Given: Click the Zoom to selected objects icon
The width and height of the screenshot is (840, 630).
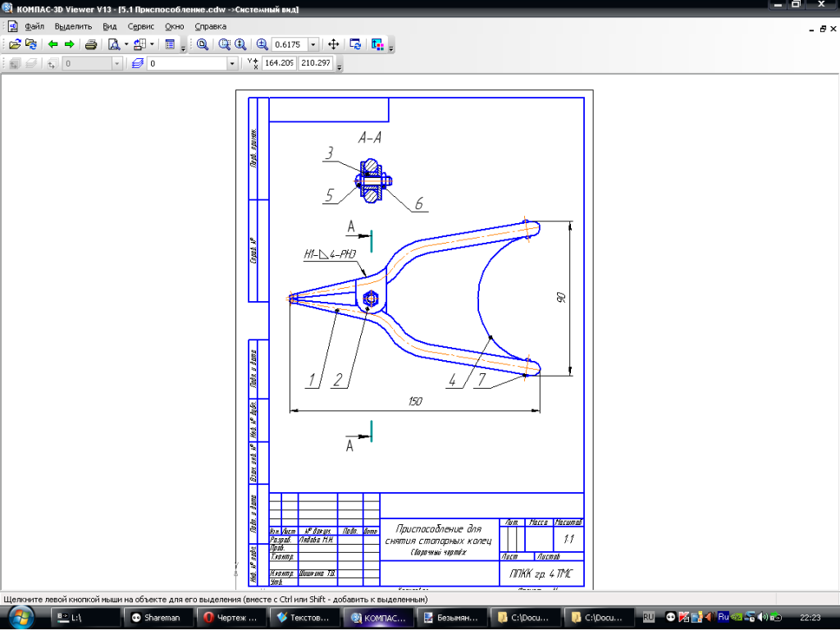Looking at the screenshot, I should tap(225, 44).
